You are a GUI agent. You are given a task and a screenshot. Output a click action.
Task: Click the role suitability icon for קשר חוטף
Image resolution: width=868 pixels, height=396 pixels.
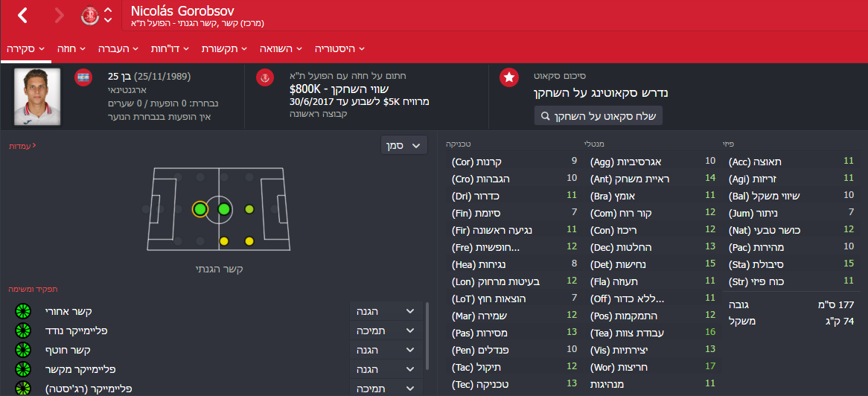pos(22,350)
